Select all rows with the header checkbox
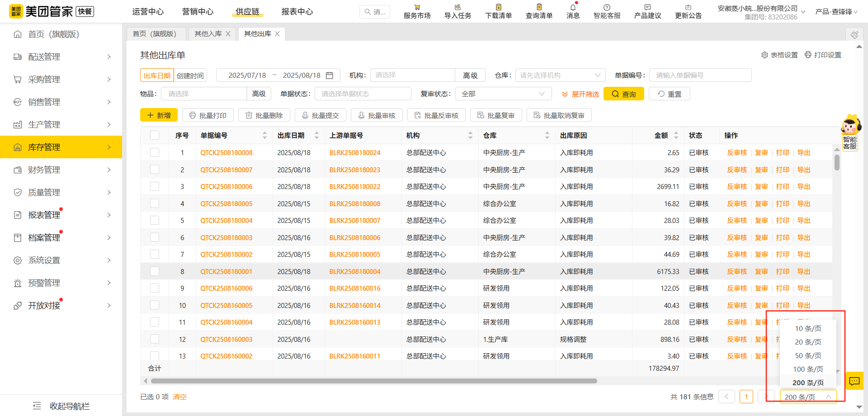 coord(155,135)
